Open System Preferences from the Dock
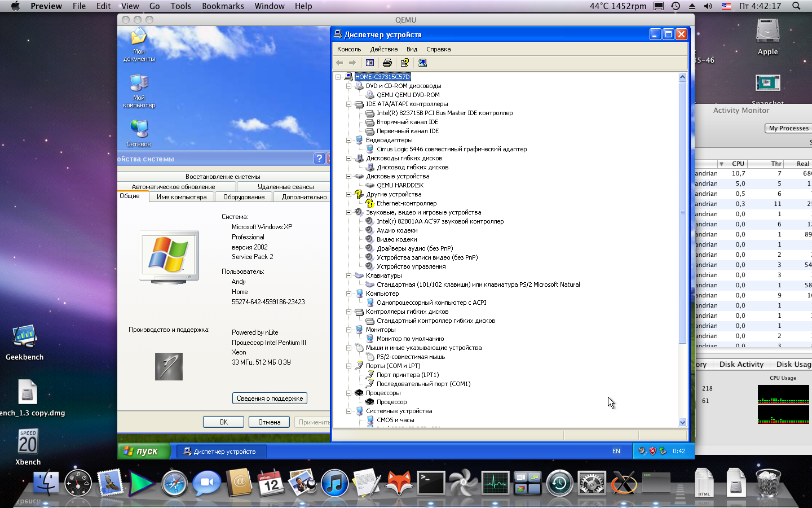This screenshot has width=812, height=508. pos(592,484)
